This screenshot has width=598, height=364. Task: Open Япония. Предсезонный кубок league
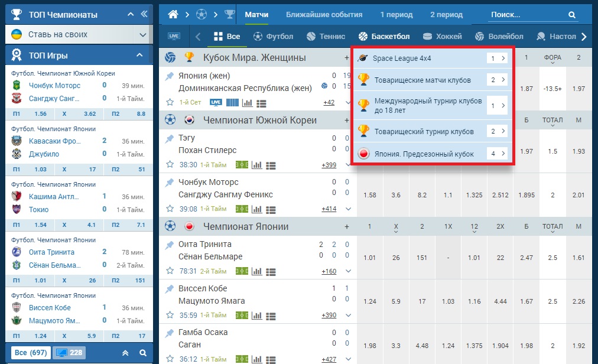433,154
